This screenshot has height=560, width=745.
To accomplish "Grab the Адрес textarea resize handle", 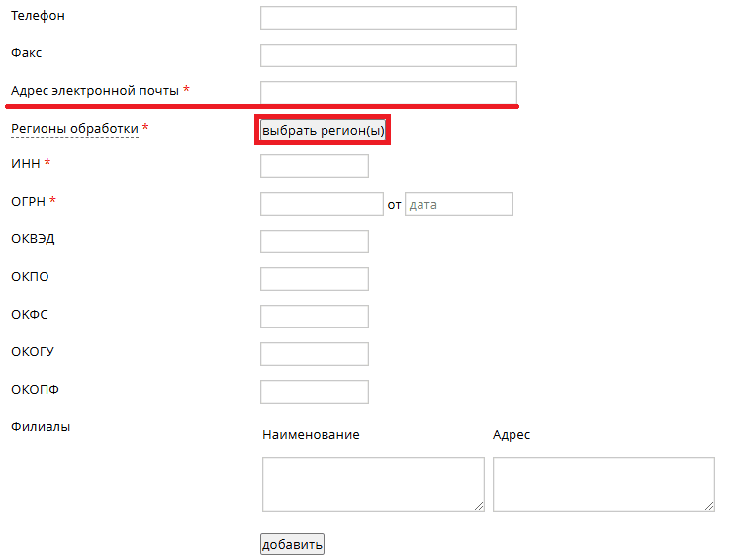I will (x=709, y=506).
